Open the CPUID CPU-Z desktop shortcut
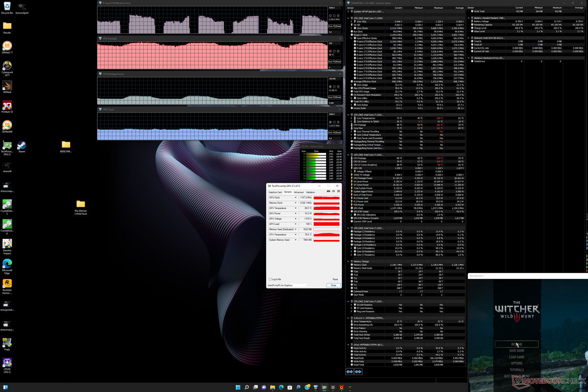This screenshot has height=392, width=588. point(7,363)
